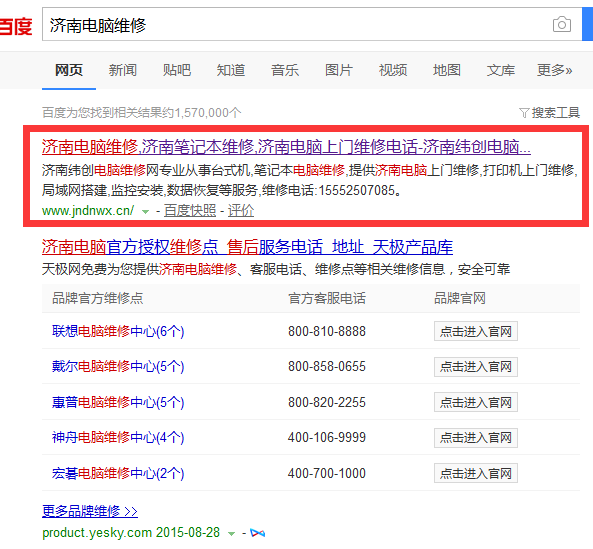Open the 更多» menu
593x549 pixels.
click(x=555, y=70)
